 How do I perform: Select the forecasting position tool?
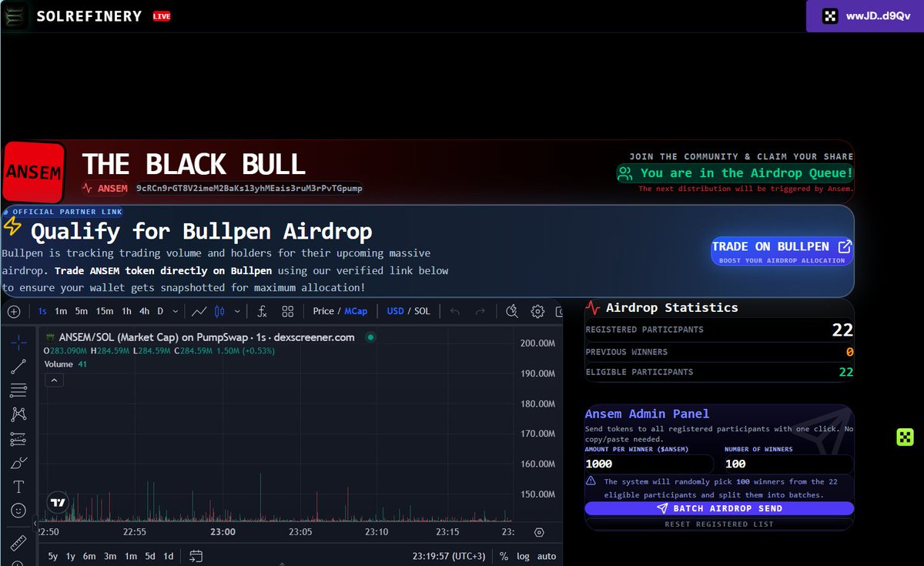18,439
